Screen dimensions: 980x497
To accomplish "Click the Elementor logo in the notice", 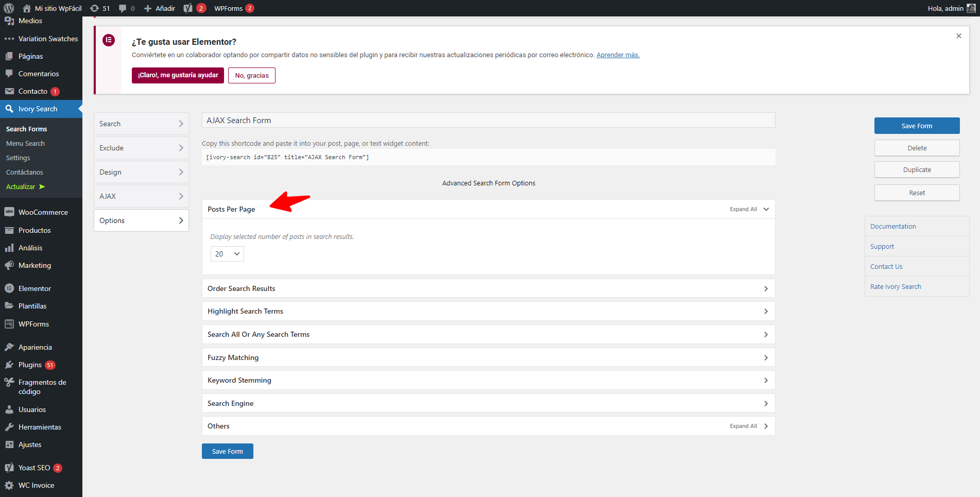I will pyautogui.click(x=109, y=40).
